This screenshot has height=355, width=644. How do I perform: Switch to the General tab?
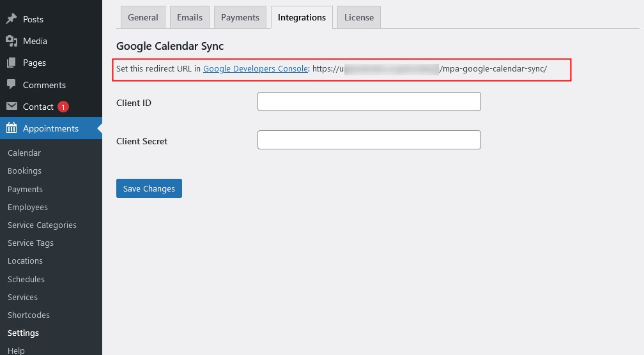point(143,17)
